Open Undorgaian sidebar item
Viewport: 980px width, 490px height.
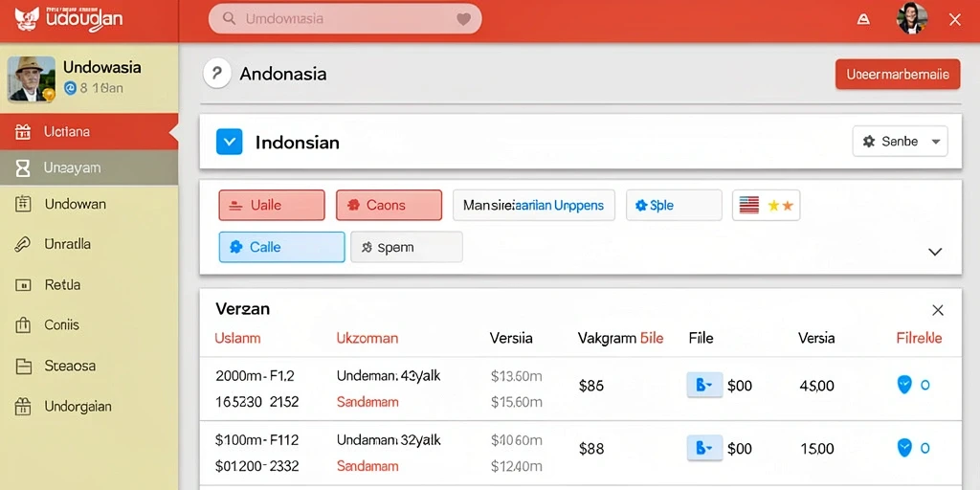tap(89, 406)
